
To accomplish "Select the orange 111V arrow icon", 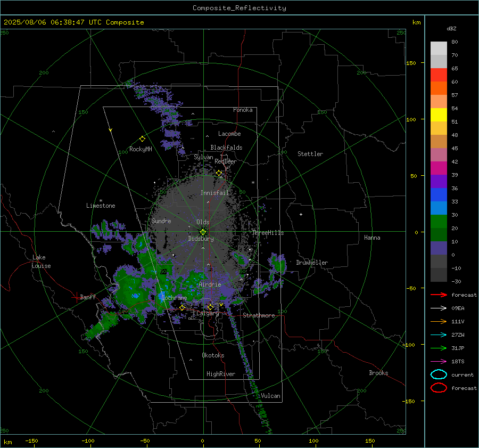I will point(439,321).
